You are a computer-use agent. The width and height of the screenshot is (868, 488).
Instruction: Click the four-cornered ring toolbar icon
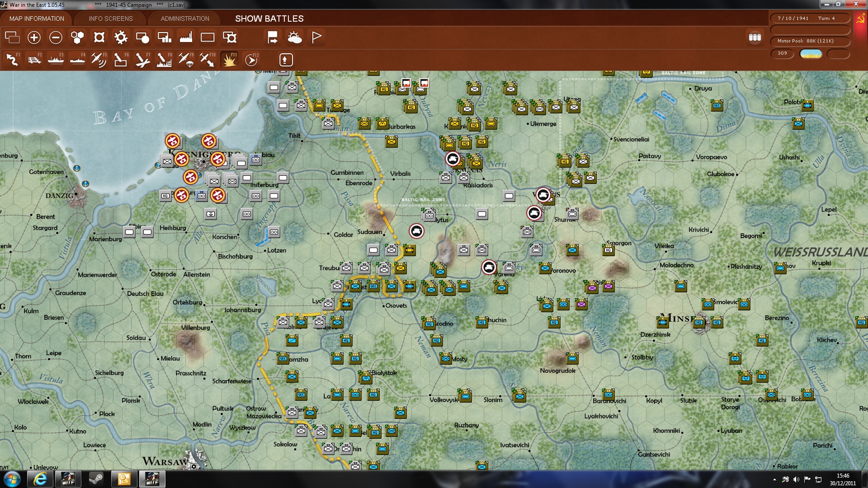point(99,38)
